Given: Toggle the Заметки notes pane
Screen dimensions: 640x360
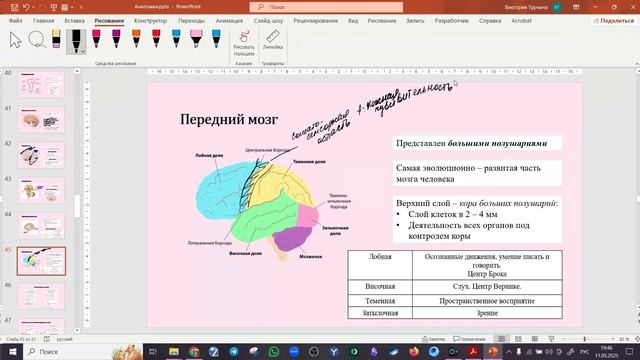Looking at the screenshot, I should tap(433, 339).
